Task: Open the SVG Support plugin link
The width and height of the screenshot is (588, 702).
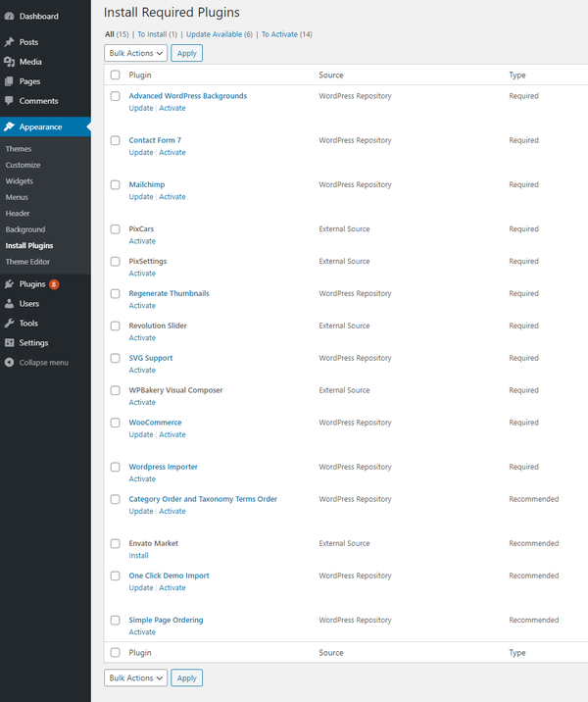Action: pyautogui.click(x=151, y=358)
